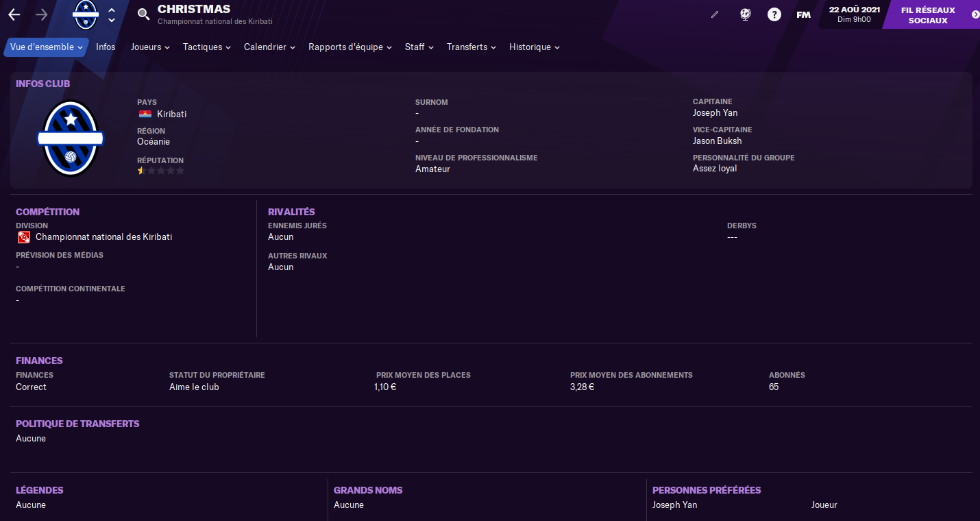Click Personnes Préférées heading
This screenshot has width=980, height=521.
[x=707, y=491]
